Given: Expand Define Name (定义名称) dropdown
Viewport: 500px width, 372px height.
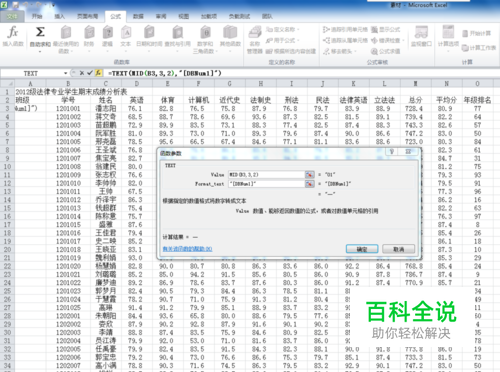Looking at the screenshot, I should pyautogui.click(x=298, y=30).
